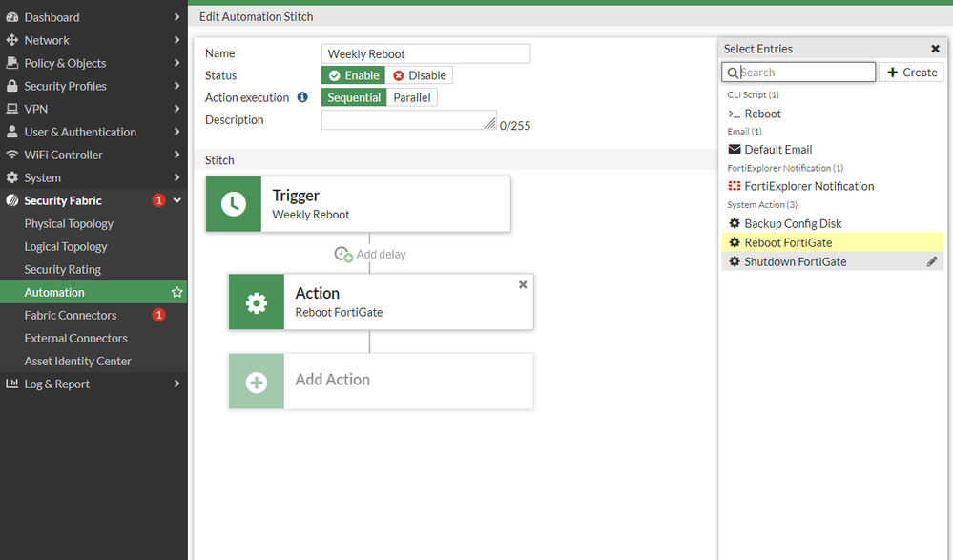Close the Select Entries panel

pyautogui.click(x=935, y=49)
